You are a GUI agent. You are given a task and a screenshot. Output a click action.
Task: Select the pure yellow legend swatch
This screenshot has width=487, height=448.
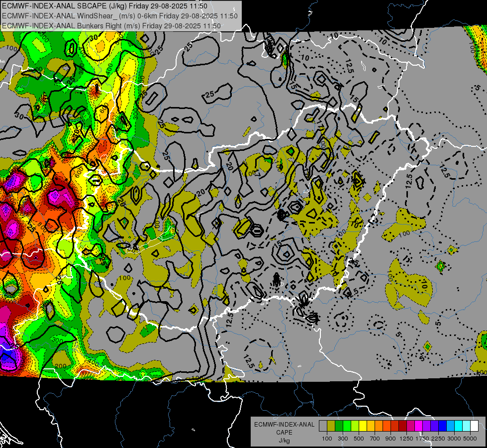[x=363, y=426]
